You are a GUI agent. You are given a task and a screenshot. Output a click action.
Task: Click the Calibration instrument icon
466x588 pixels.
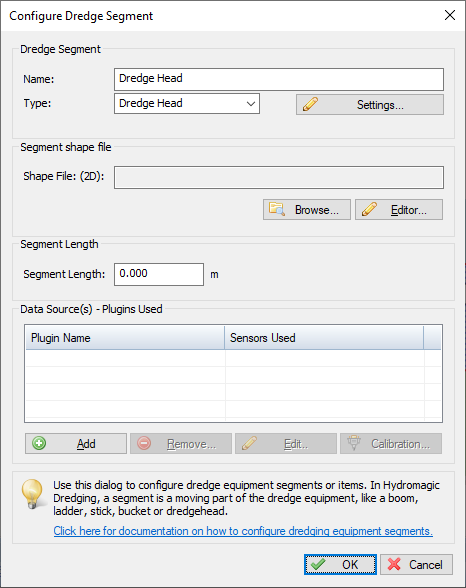coord(354,442)
